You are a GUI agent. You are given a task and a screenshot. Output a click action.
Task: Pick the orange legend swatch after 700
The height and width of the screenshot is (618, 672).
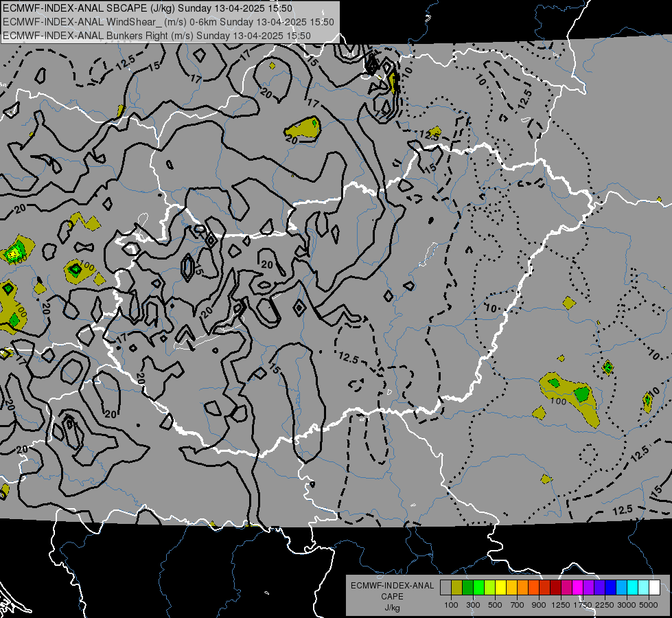(523, 588)
